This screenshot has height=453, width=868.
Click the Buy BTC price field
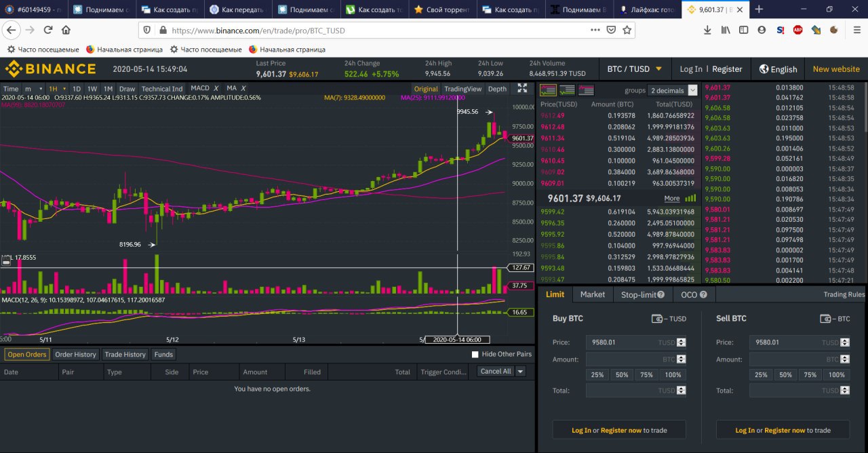pos(636,342)
